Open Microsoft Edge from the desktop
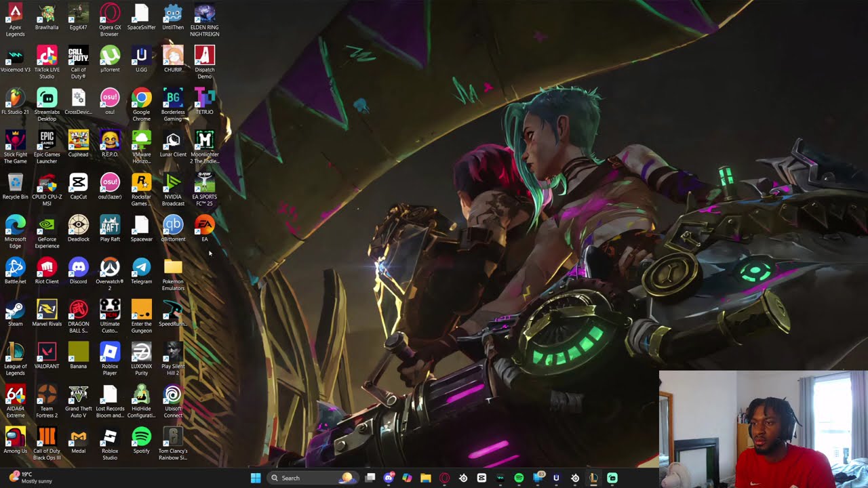Viewport: 868px width, 488px height. click(x=15, y=231)
